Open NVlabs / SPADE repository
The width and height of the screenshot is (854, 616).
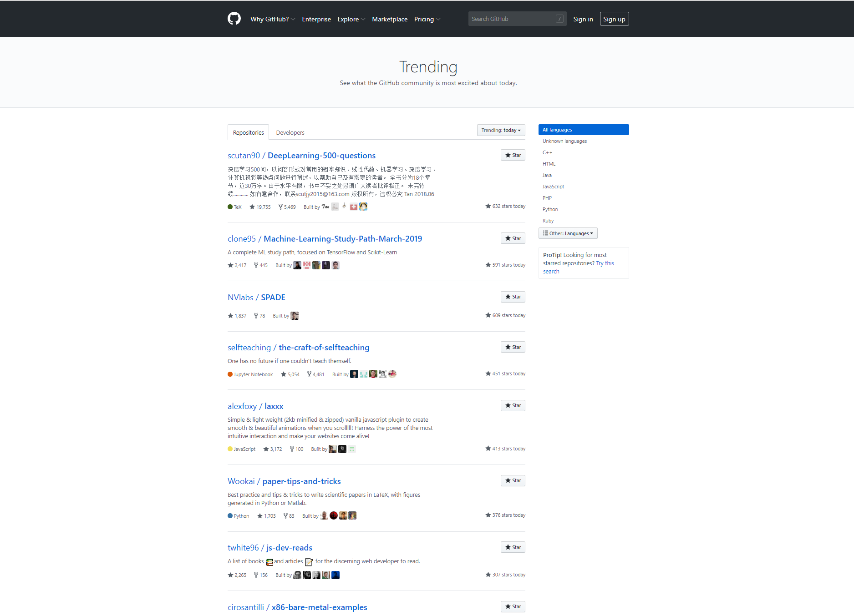tap(256, 298)
